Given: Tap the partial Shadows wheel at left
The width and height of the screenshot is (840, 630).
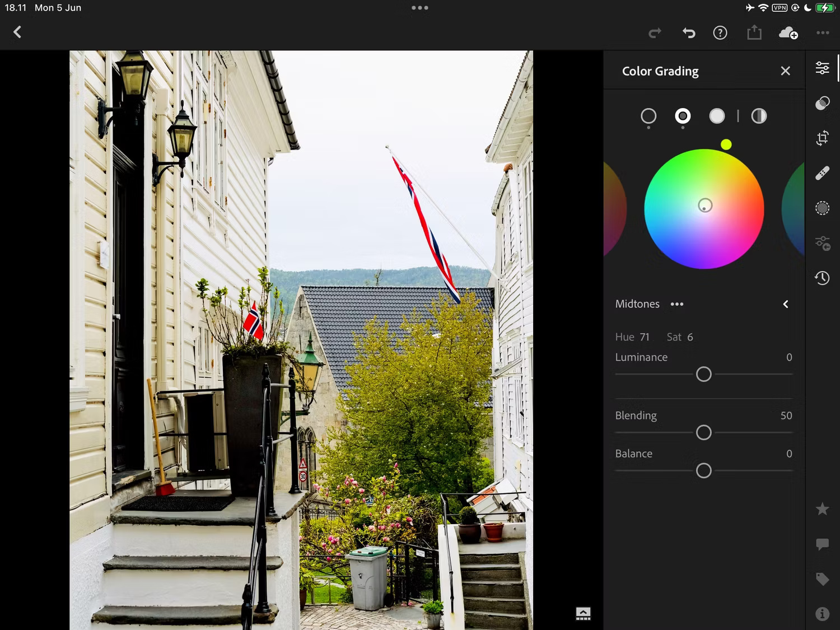Looking at the screenshot, I should click(615, 209).
